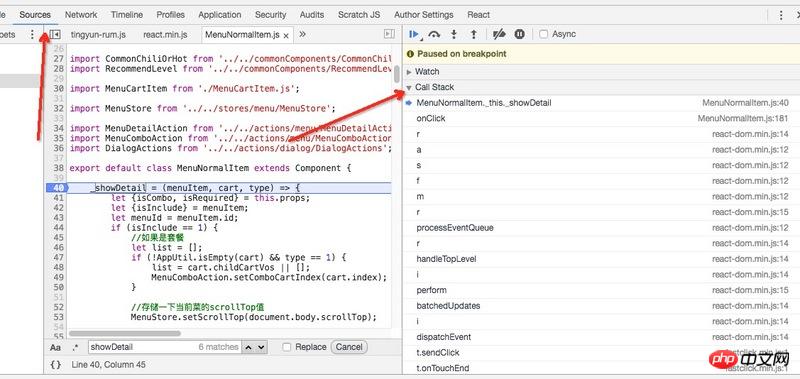Open the Author Settings tab
800x379 pixels.
pyautogui.click(x=423, y=15)
